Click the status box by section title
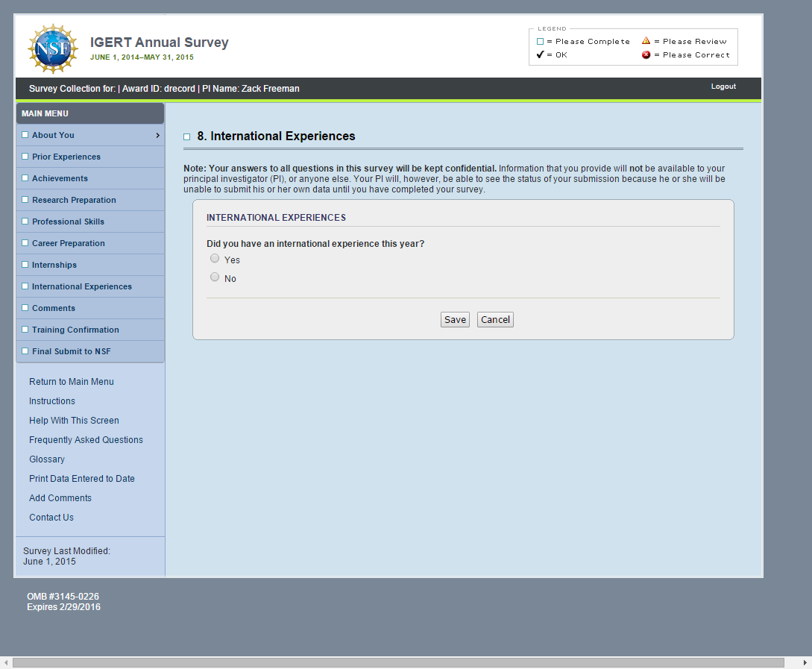Viewport: 812px width, 669px height. [187, 136]
